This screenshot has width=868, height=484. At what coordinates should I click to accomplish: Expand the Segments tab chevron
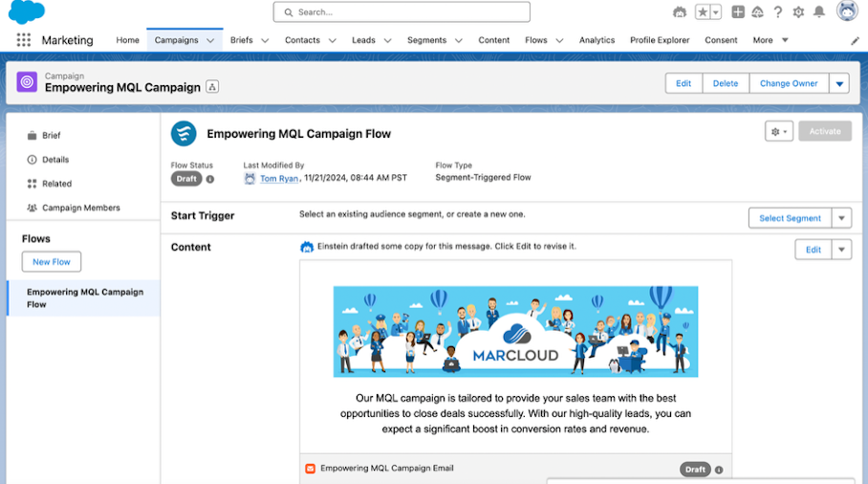458,40
